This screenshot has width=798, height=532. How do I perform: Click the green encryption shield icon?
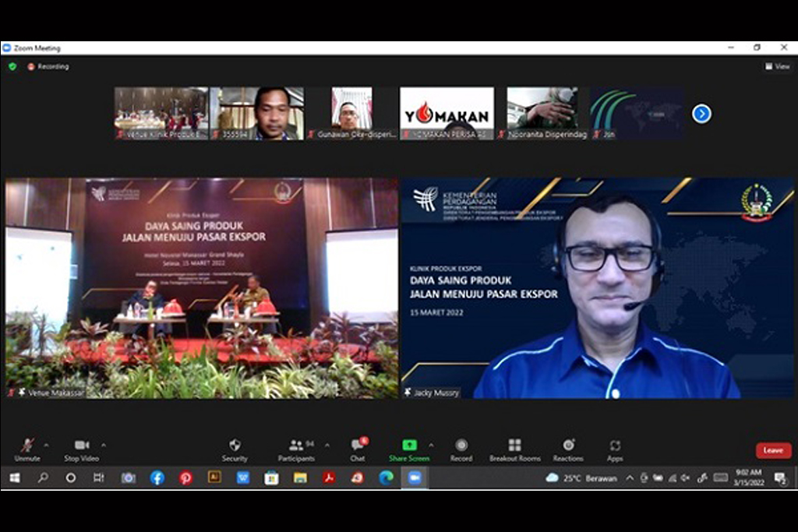click(x=12, y=67)
